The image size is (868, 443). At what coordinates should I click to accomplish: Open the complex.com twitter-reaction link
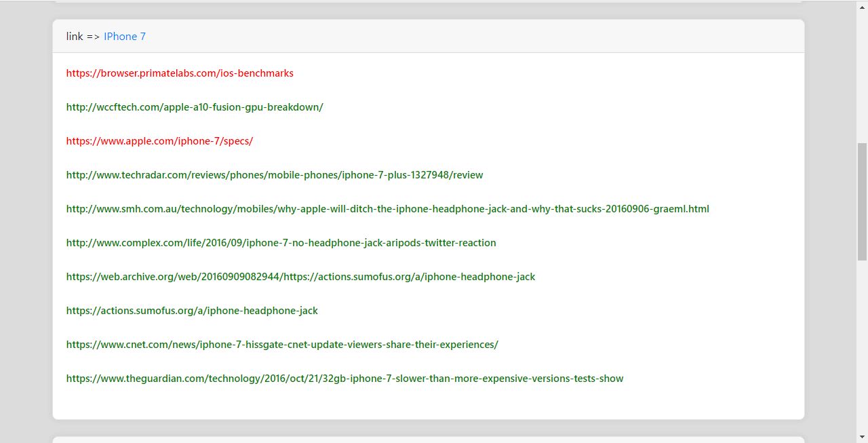(281, 243)
